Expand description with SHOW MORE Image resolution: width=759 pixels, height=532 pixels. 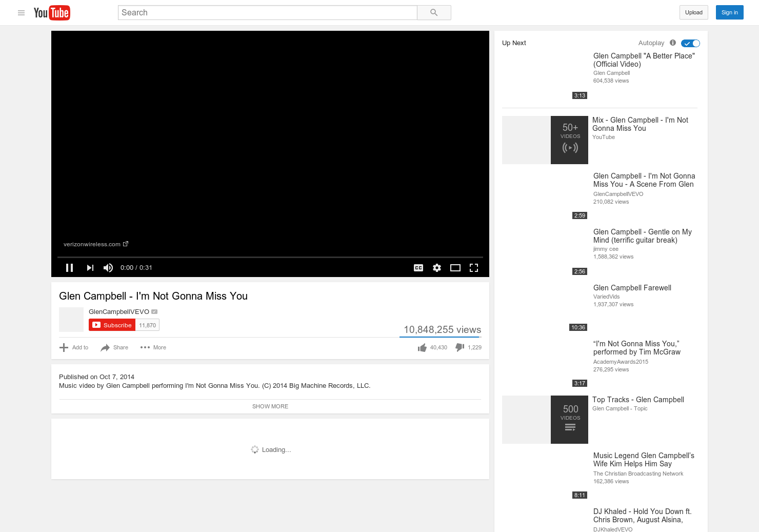[270, 406]
